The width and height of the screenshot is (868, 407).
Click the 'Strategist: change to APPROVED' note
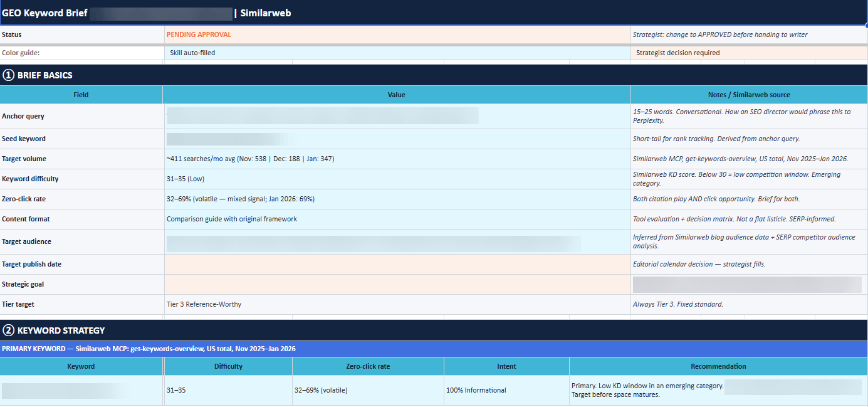(x=749, y=34)
